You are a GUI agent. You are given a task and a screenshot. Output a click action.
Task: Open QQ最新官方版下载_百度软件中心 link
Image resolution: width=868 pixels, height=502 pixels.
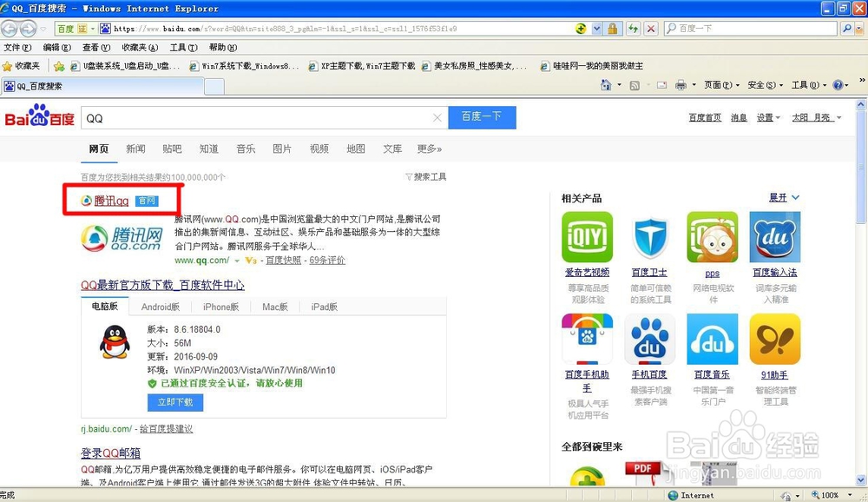pos(163,286)
